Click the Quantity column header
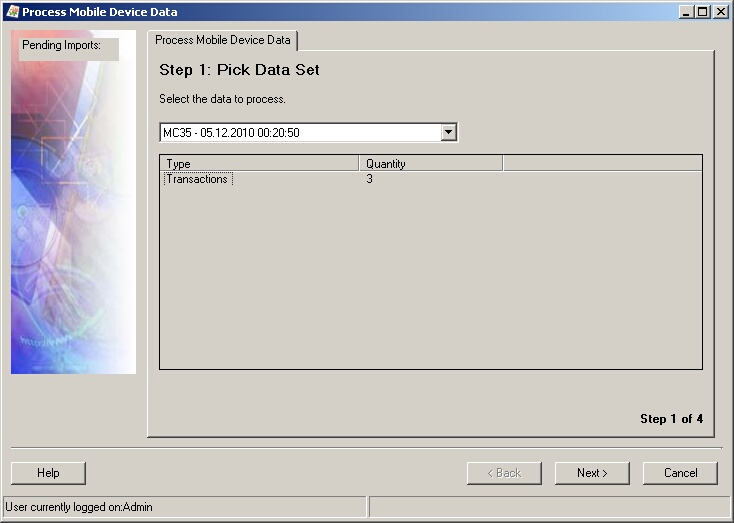The height and width of the screenshot is (523, 734). (431, 163)
